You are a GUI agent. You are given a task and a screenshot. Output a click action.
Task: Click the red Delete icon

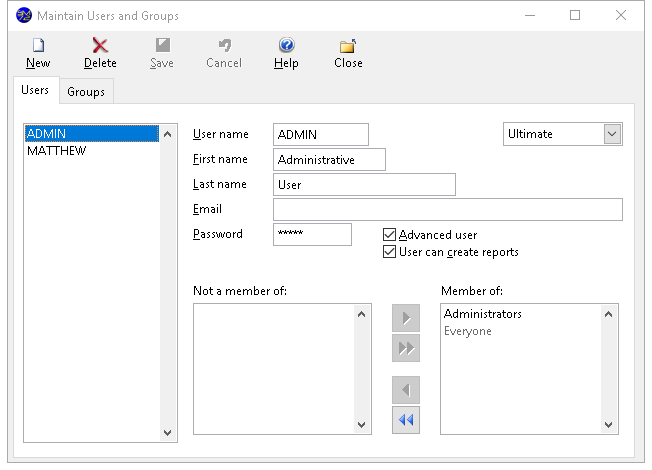(x=100, y=45)
